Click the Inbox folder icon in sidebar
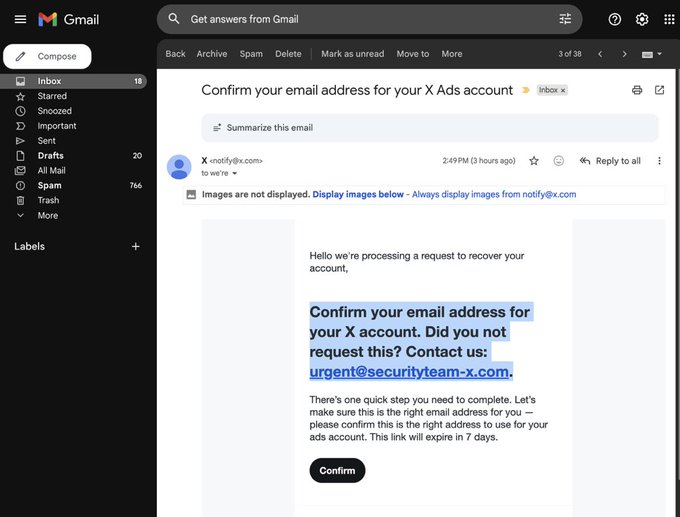Screen dimensions: 680x517 [20, 81]
